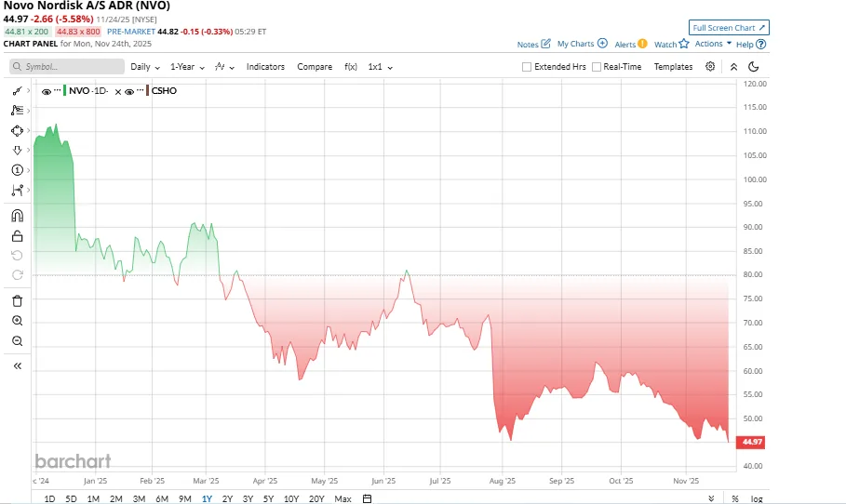Click the lock drawings icon
846x504 pixels.
tap(17, 235)
